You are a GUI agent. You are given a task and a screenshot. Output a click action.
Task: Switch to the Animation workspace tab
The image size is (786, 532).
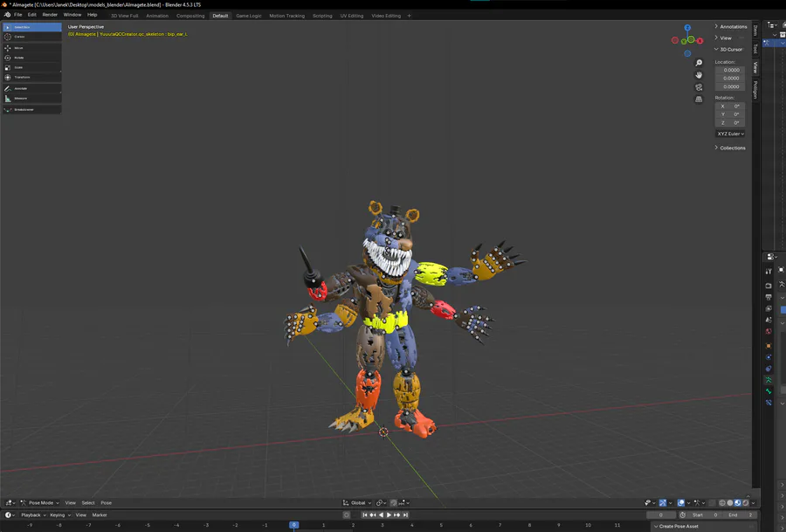coord(157,16)
